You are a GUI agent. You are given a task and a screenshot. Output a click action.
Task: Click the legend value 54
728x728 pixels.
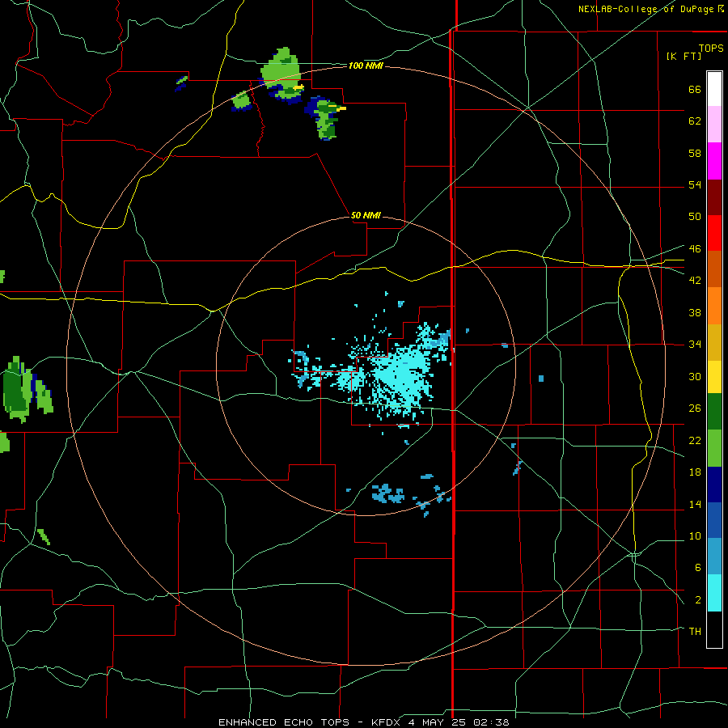click(x=695, y=184)
